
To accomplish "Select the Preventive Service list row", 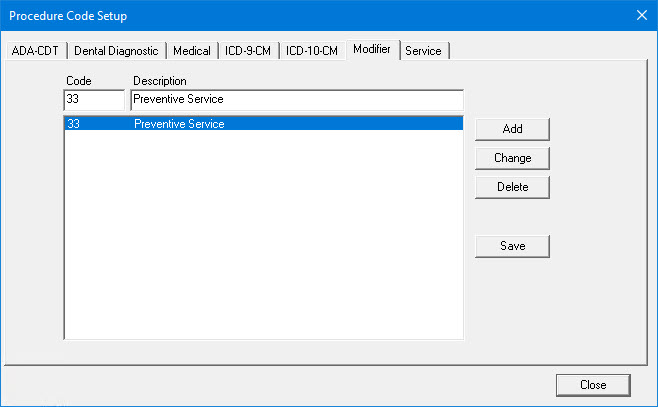I will tap(262, 124).
